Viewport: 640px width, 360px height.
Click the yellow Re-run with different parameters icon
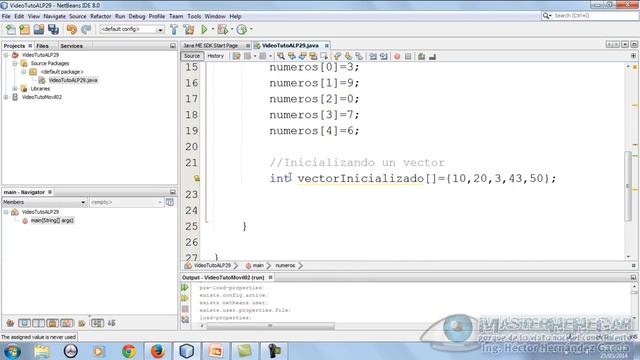point(185,298)
